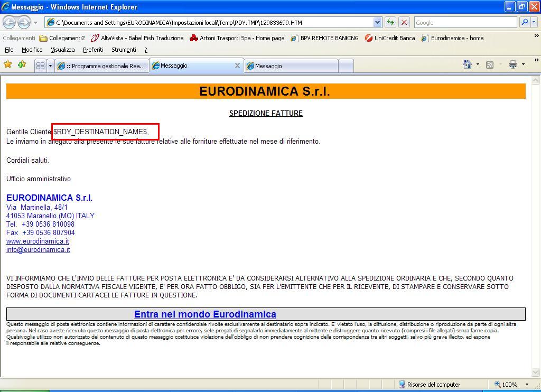Click the Tel. +39 0536 810098 line

point(40,225)
